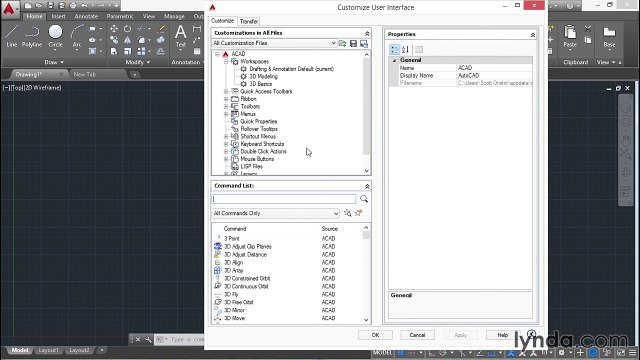Select the Polyline tool
Screen dimensions: 640x360
(x=32, y=36)
